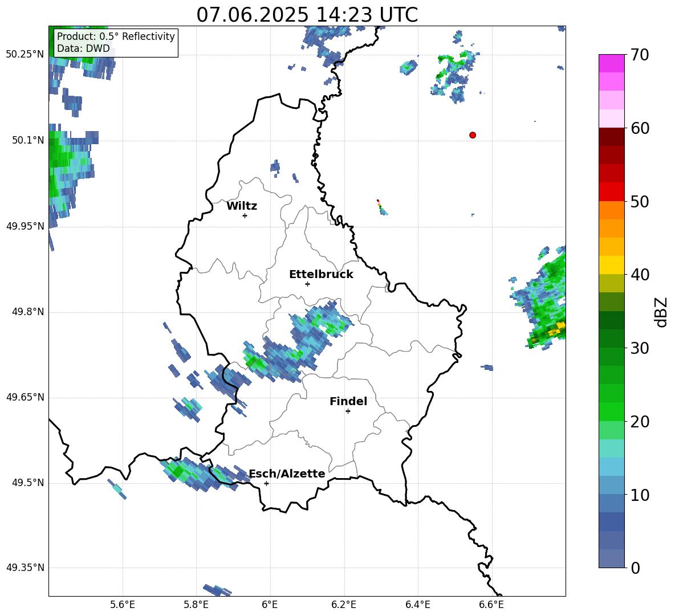Image resolution: width=675 pixels, height=616 pixels.
Task: Click the 'Product: 0.5° Reflectivity' legend line
Action: [116, 36]
